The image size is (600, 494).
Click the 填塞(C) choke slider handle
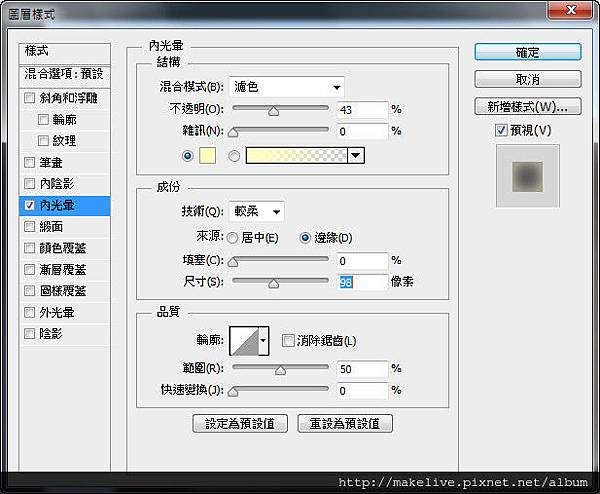(233, 262)
